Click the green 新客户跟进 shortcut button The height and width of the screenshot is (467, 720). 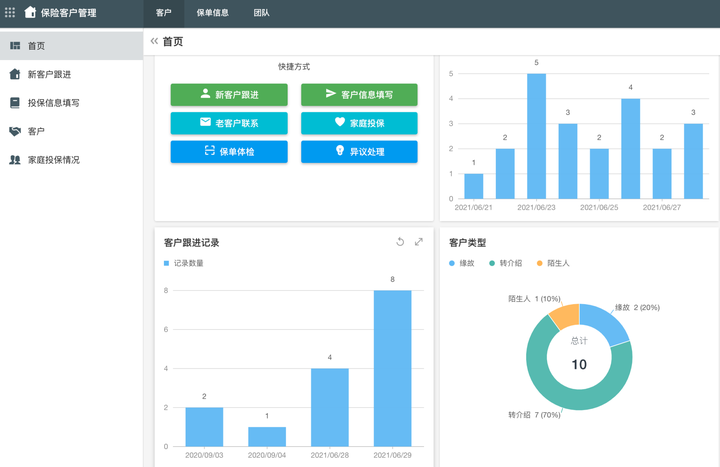pyautogui.click(x=229, y=95)
